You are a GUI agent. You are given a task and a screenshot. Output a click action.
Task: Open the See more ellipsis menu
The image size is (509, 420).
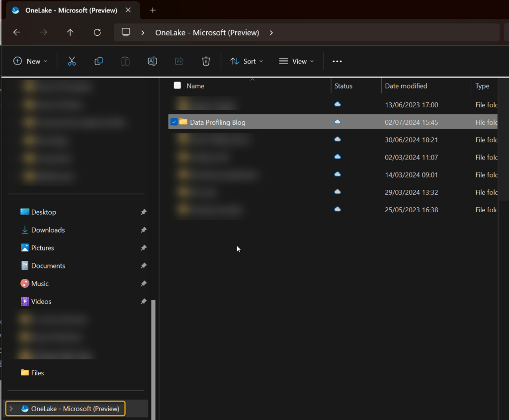click(x=337, y=61)
